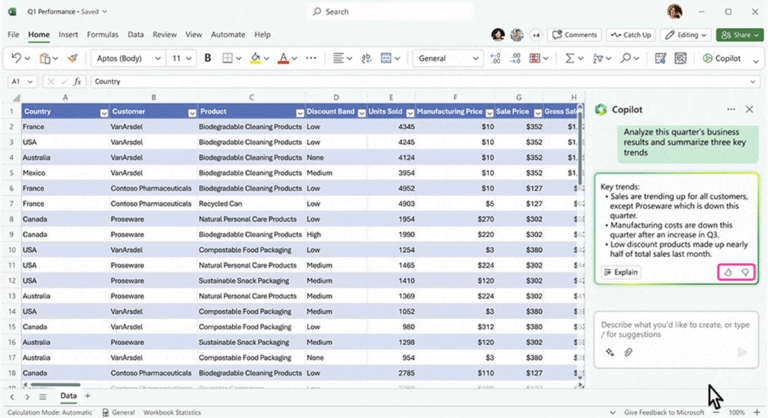Open the font color picker swatch
The image size is (768, 418).
(x=283, y=58)
